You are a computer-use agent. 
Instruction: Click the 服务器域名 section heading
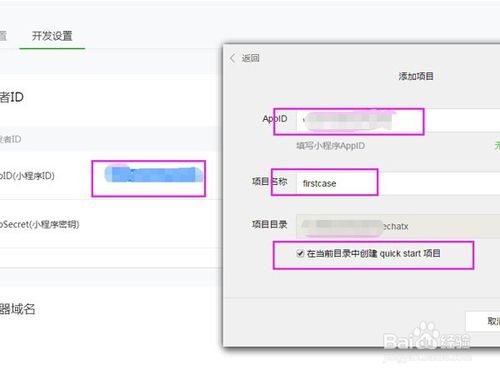[17, 309]
